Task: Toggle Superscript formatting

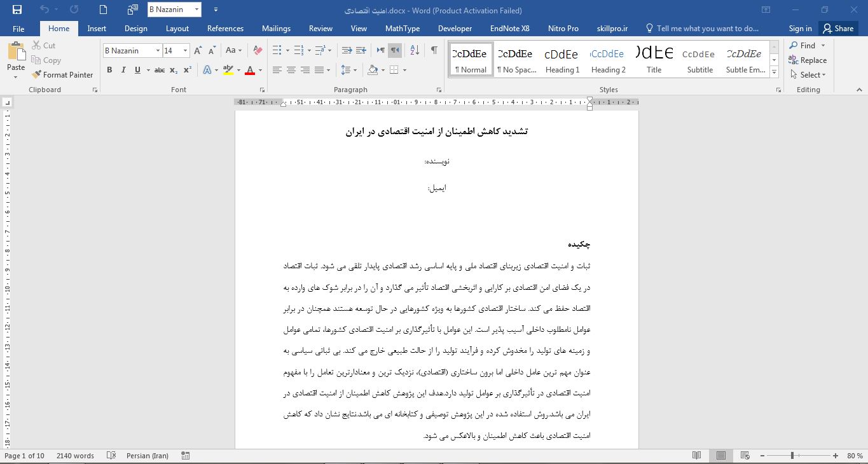Action: point(188,70)
